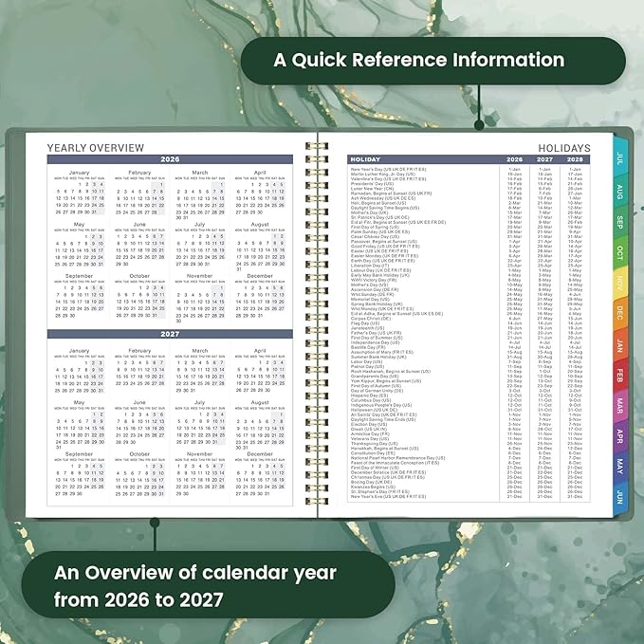644x644 pixels.
Task: Click the 'Labor Day (US)' row
Action: click(x=469, y=362)
